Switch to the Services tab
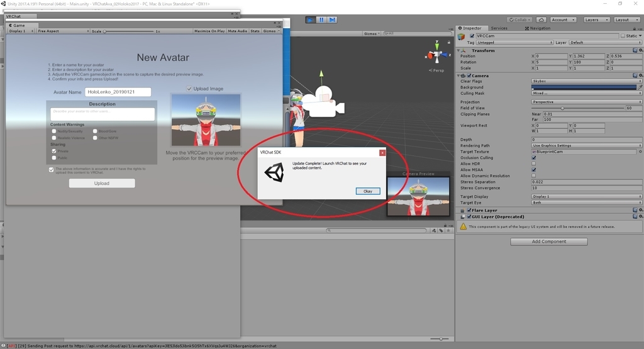Viewport: 644px width, 349px height. (499, 28)
